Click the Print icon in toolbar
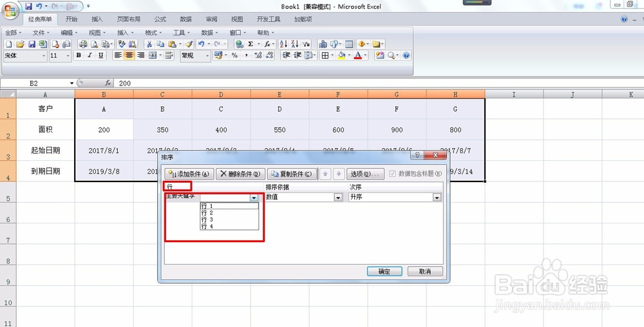 pyautogui.click(x=83, y=44)
